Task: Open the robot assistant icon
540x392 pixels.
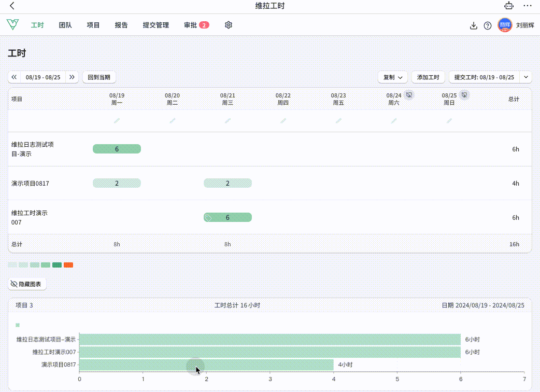Action: [x=509, y=6]
